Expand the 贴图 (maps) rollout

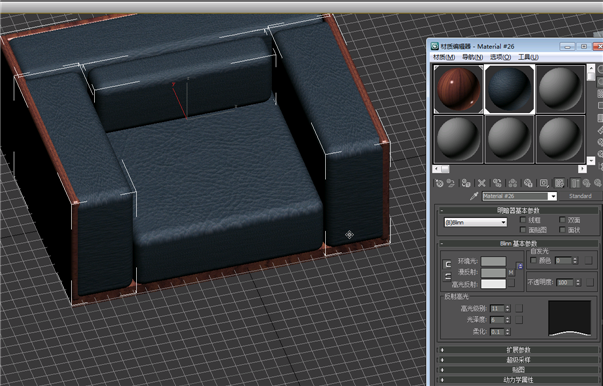click(518, 370)
